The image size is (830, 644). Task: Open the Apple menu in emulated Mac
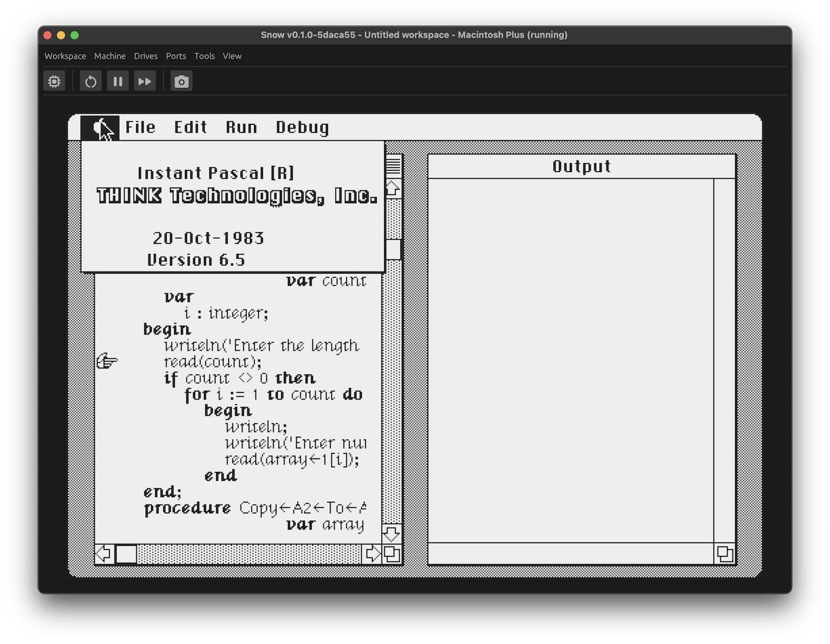[100, 128]
